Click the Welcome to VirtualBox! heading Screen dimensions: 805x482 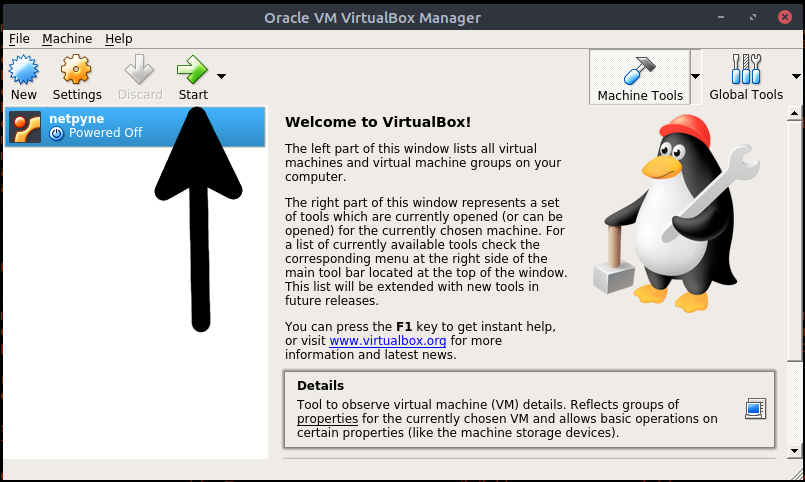tap(378, 122)
